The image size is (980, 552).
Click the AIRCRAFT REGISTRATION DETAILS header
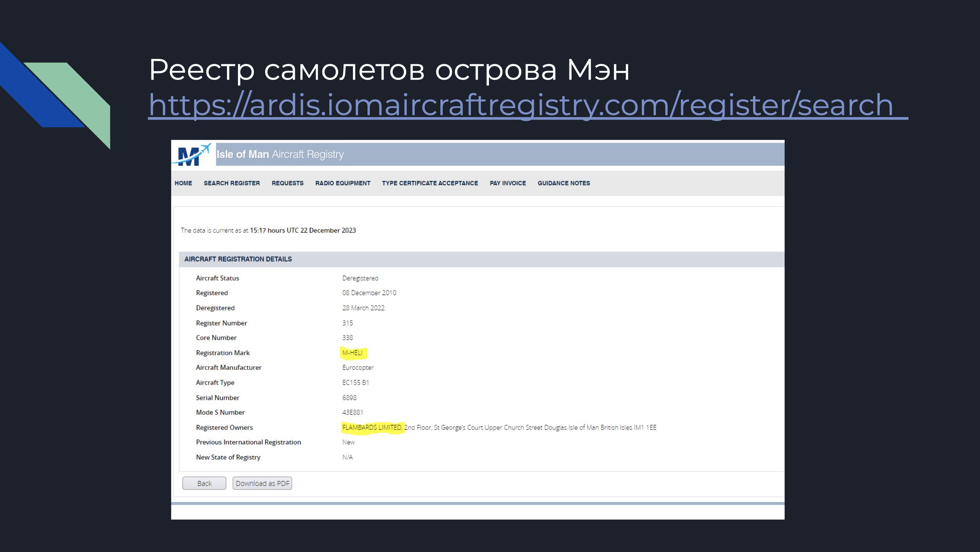point(238,259)
